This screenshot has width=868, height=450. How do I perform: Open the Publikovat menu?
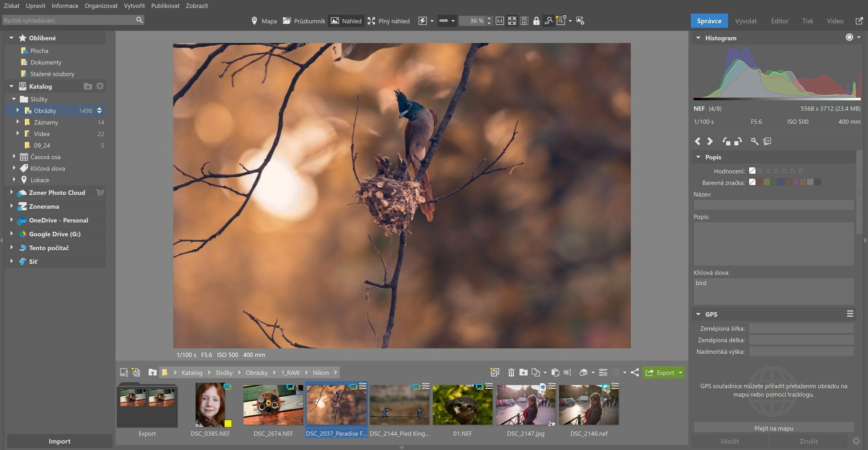coord(165,6)
